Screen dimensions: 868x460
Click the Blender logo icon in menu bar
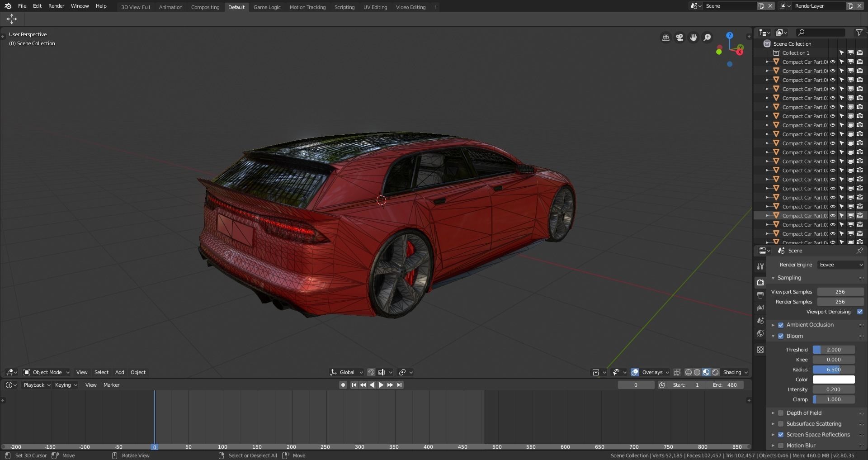(x=8, y=6)
